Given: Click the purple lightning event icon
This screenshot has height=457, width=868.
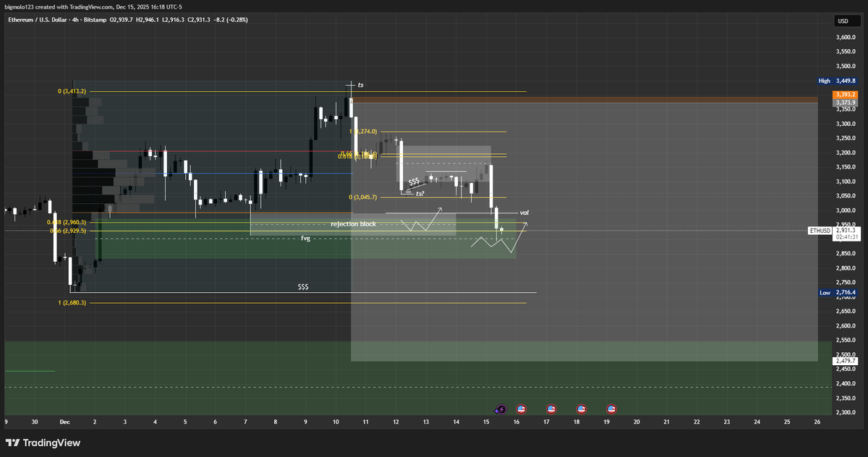Looking at the screenshot, I should (x=501, y=409).
